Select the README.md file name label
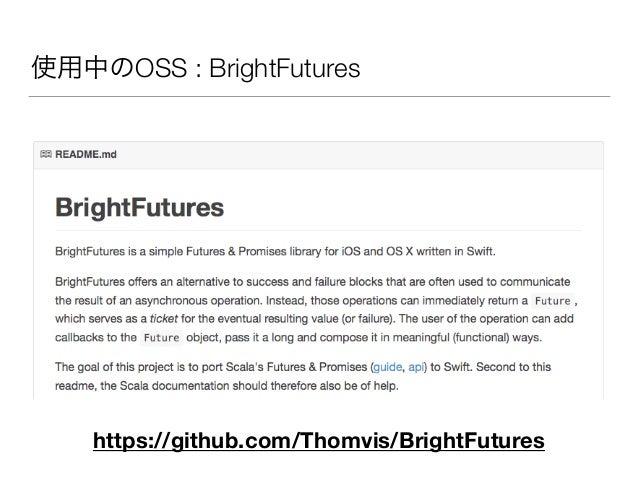Screen dimensions: 638x479 click(x=86, y=154)
